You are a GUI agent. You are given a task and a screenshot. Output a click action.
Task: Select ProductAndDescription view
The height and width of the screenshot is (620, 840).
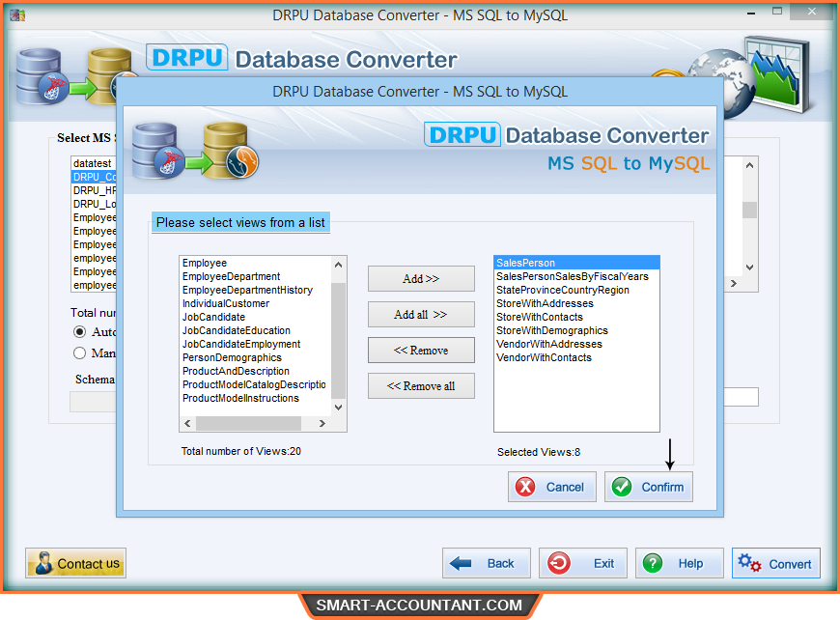point(255,371)
